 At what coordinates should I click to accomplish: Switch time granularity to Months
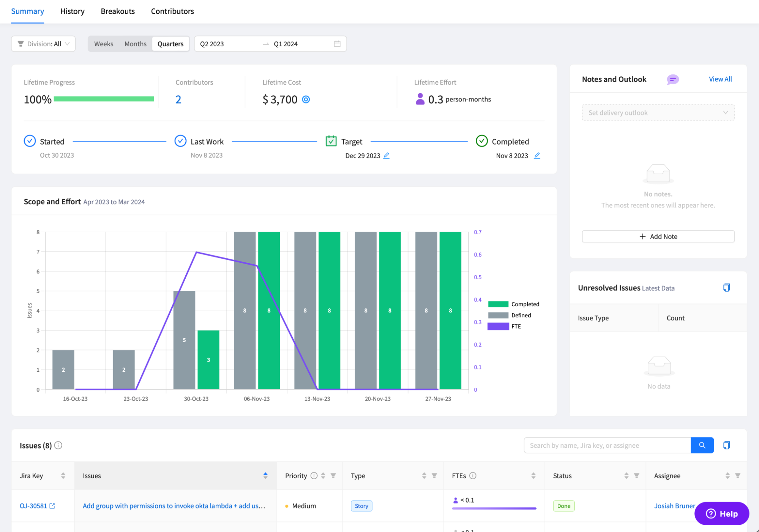135,44
